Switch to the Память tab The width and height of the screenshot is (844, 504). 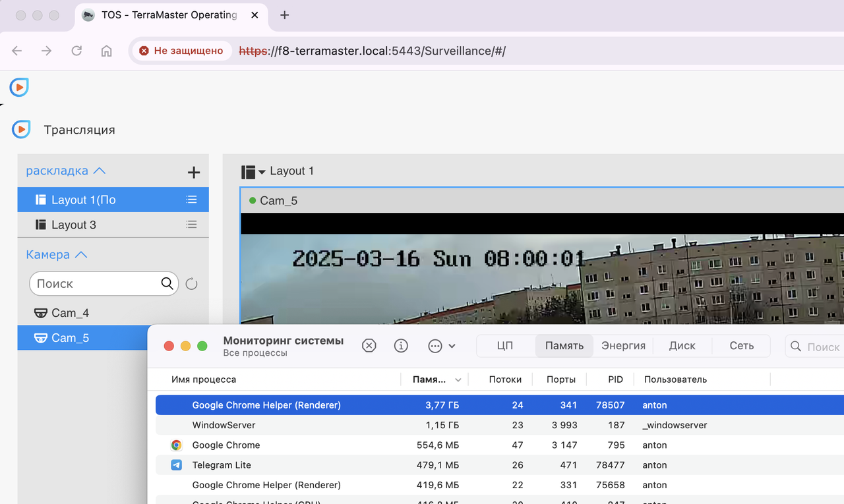coord(564,346)
